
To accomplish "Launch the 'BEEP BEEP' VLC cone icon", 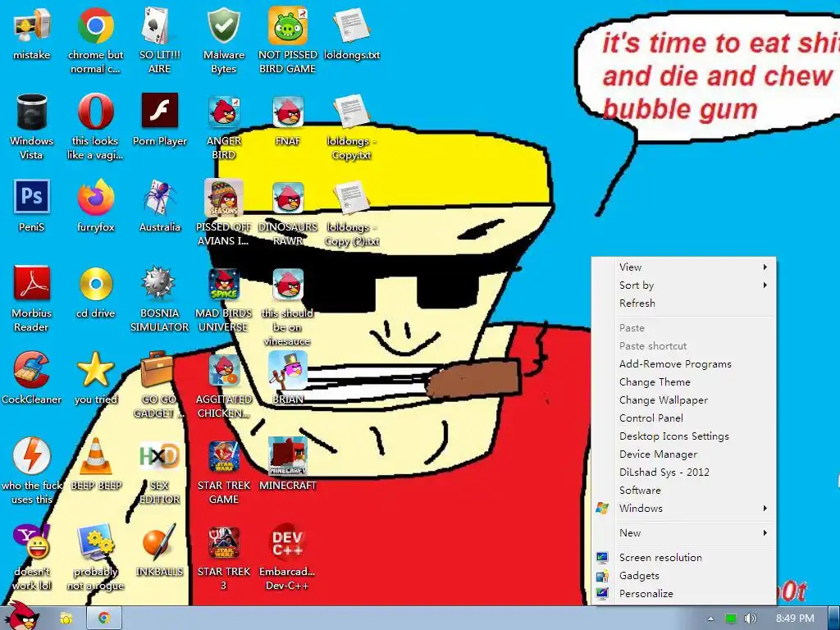I will [x=95, y=455].
